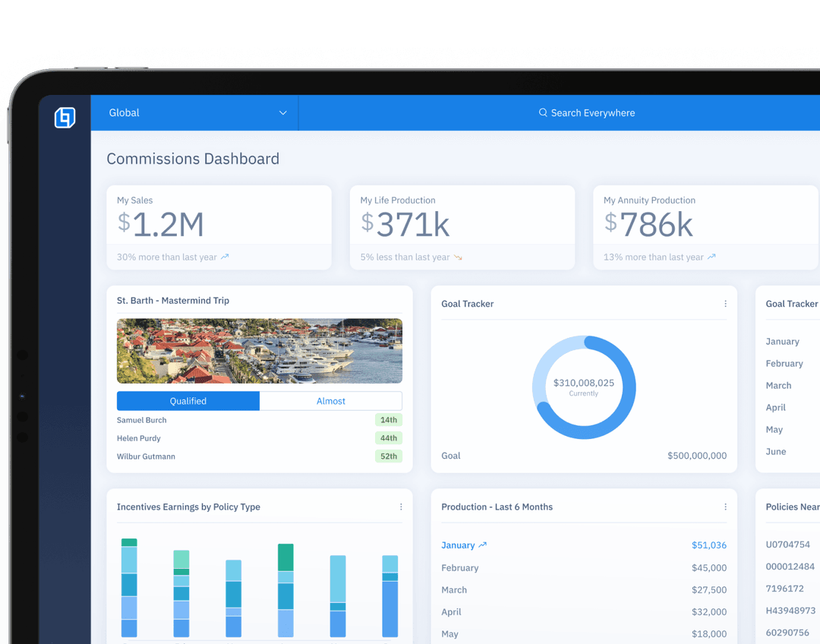Open the Incentives Earnings by Policy Type menu

tap(401, 507)
